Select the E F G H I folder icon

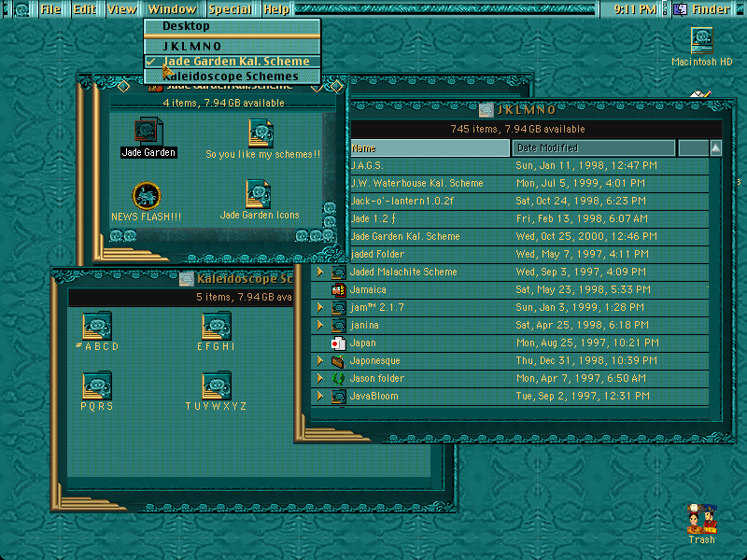click(x=217, y=325)
